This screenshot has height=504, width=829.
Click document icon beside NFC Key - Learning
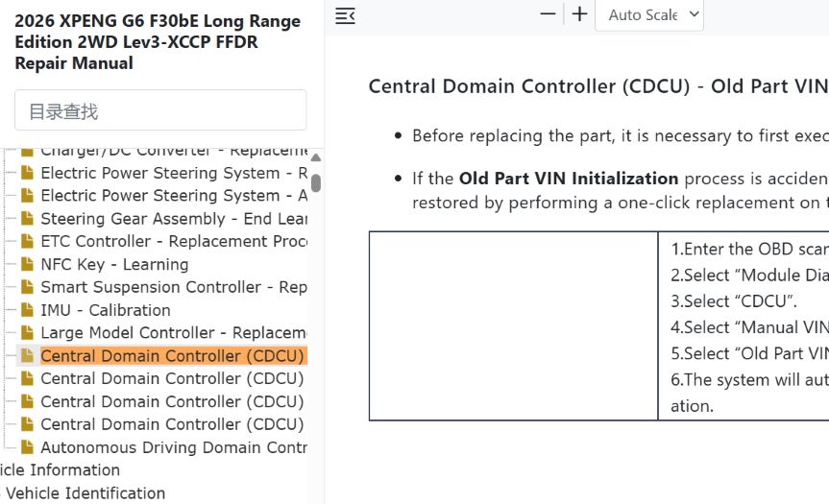[28, 264]
